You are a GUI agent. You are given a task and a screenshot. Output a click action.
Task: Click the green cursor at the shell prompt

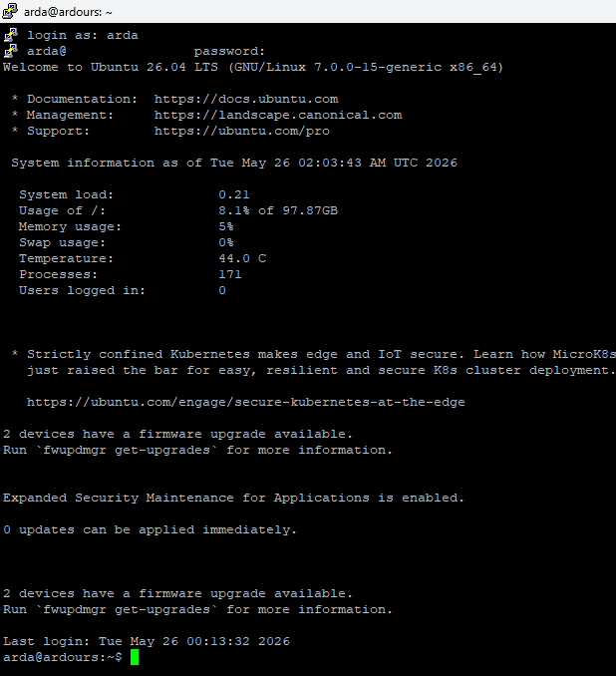[x=135, y=657]
